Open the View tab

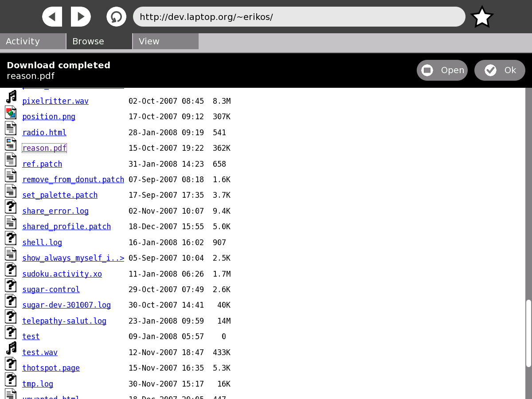click(165, 41)
